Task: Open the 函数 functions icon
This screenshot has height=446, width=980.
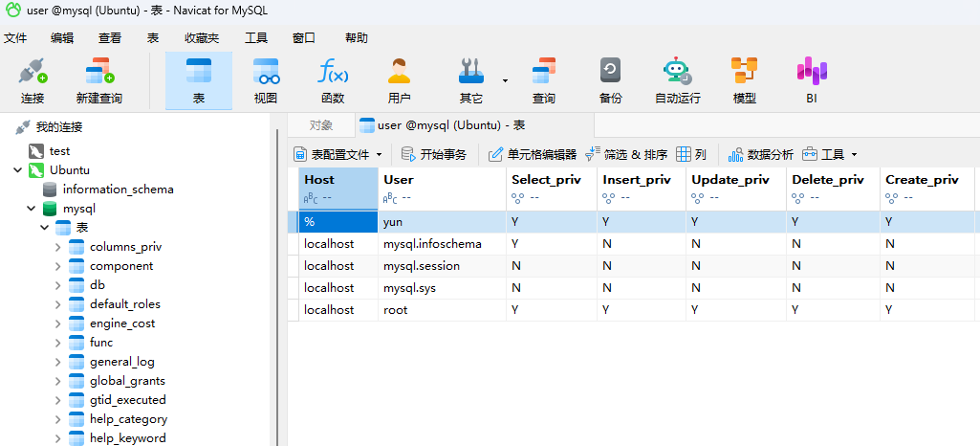Action: (333, 81)
